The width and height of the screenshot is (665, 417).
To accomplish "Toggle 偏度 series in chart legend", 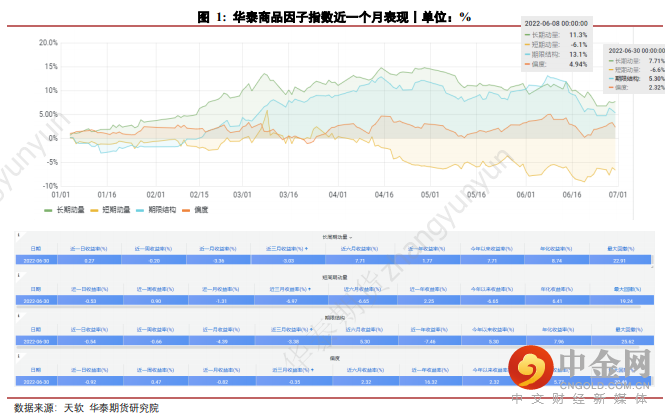I will tap(195, 210).
